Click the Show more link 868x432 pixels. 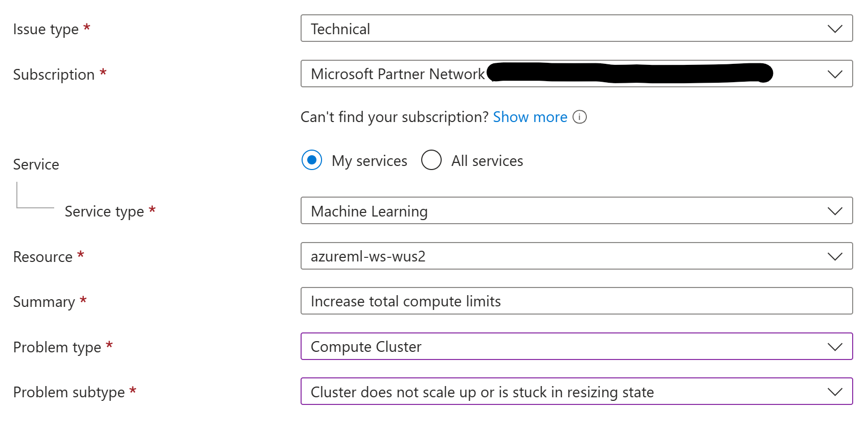point(530,117)
